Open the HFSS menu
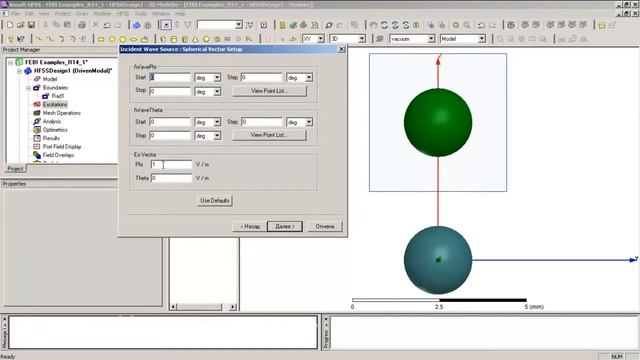Screen dimensions: 640x360 [x=123, y=13]
